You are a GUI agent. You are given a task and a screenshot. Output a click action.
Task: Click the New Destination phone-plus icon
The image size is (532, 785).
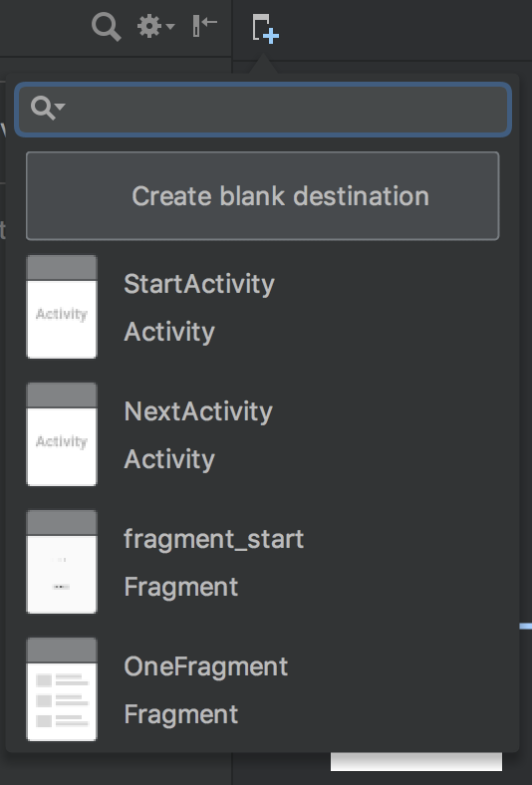(x=266, y=29)
